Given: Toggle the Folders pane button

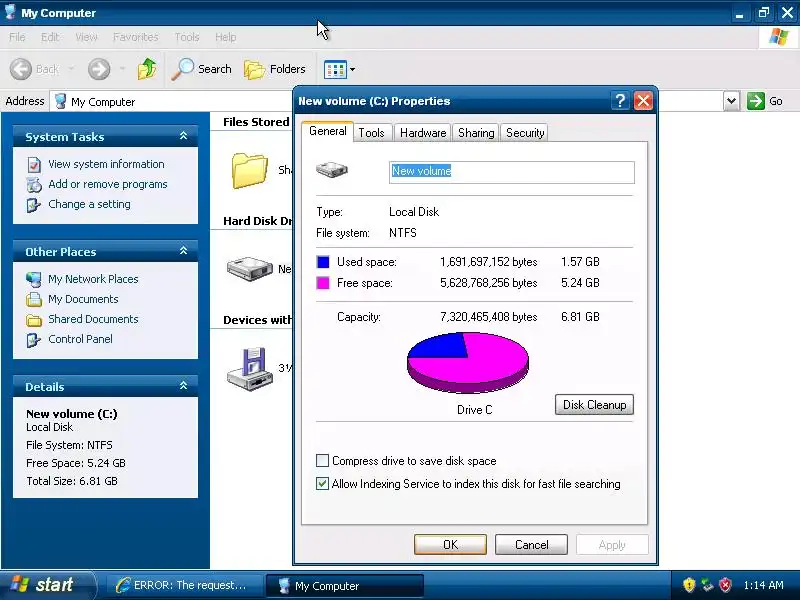Looking at the screenshot, I should point(275,69).
